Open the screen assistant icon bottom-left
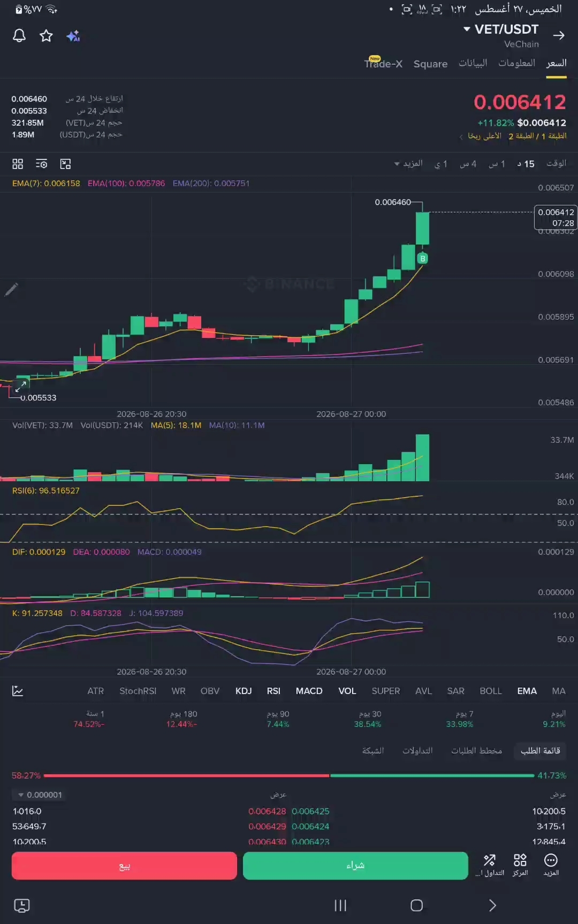 [x=21, y=905]
